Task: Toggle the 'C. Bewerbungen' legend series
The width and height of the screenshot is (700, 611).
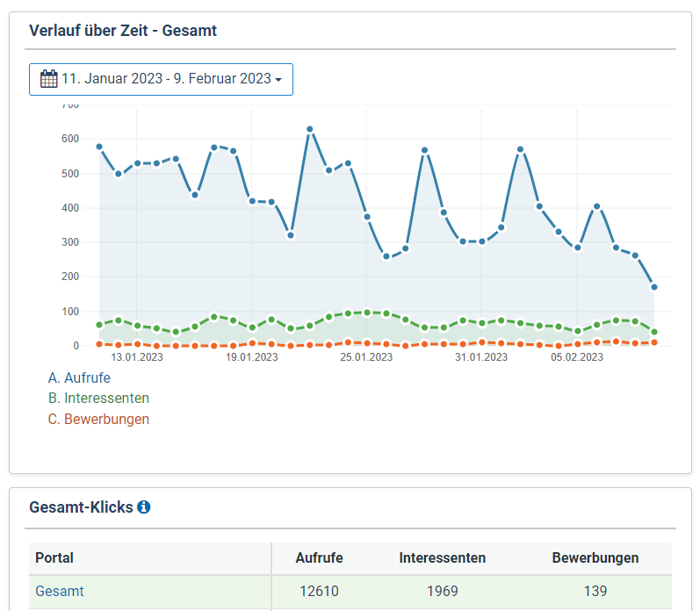Action: 98,420
